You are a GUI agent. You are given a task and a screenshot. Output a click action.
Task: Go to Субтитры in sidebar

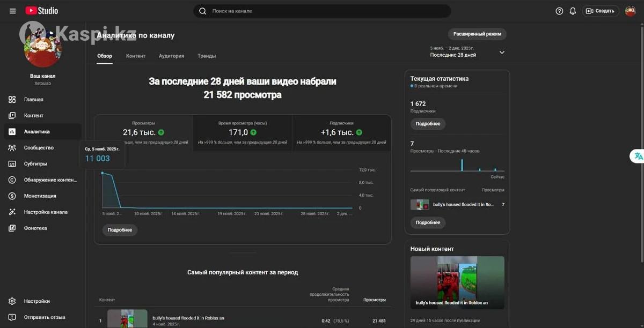(35, 164)
